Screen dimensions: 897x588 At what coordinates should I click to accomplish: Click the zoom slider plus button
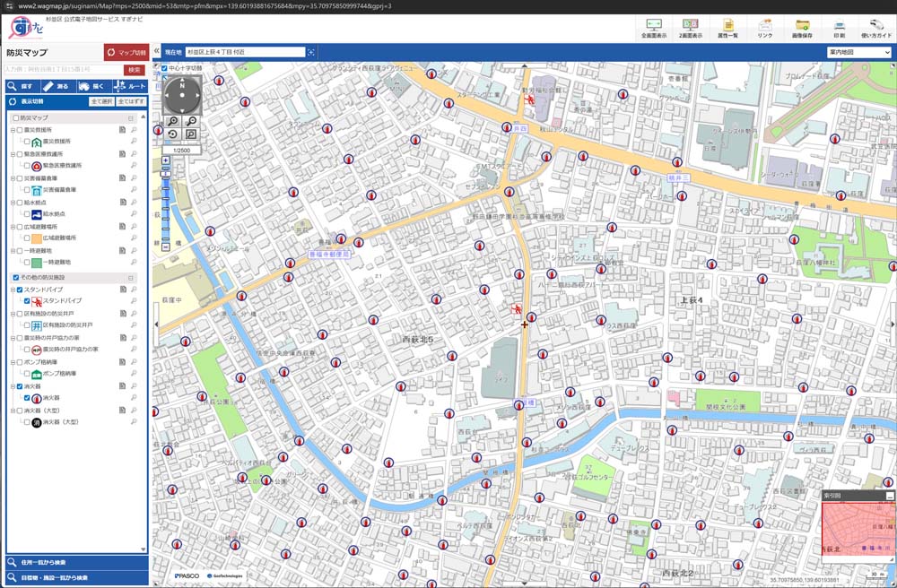tap(166, 160)
